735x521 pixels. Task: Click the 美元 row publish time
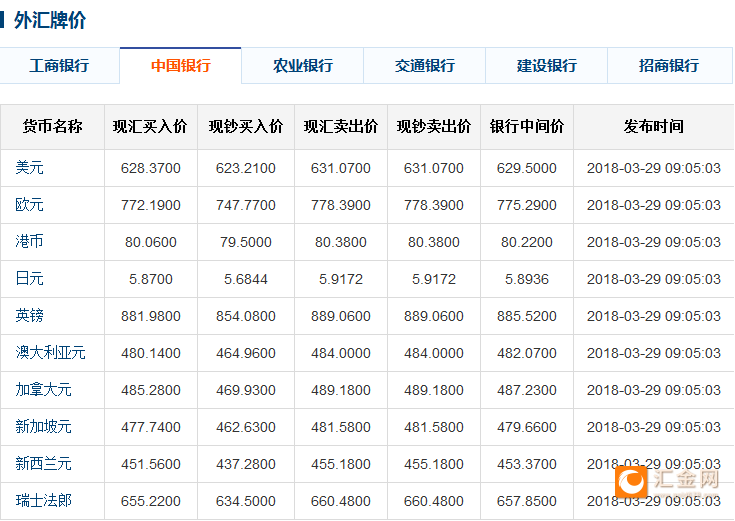pos(653,168)
